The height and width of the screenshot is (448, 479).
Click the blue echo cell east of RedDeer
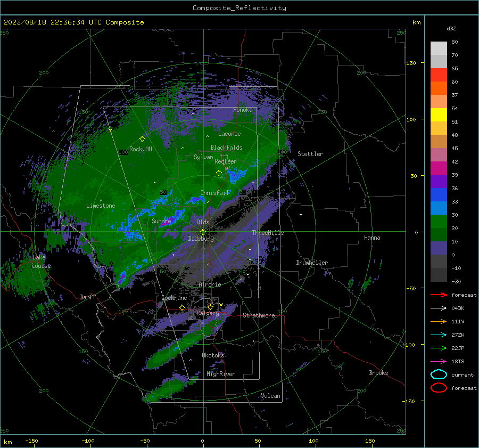pos(237,175)
